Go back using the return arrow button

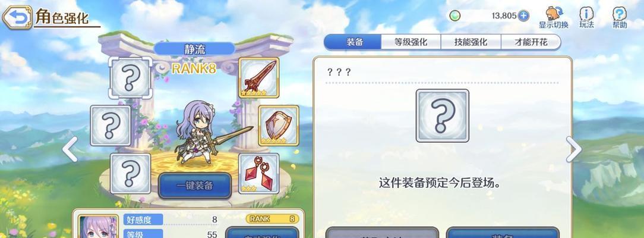tap(17, 17)
